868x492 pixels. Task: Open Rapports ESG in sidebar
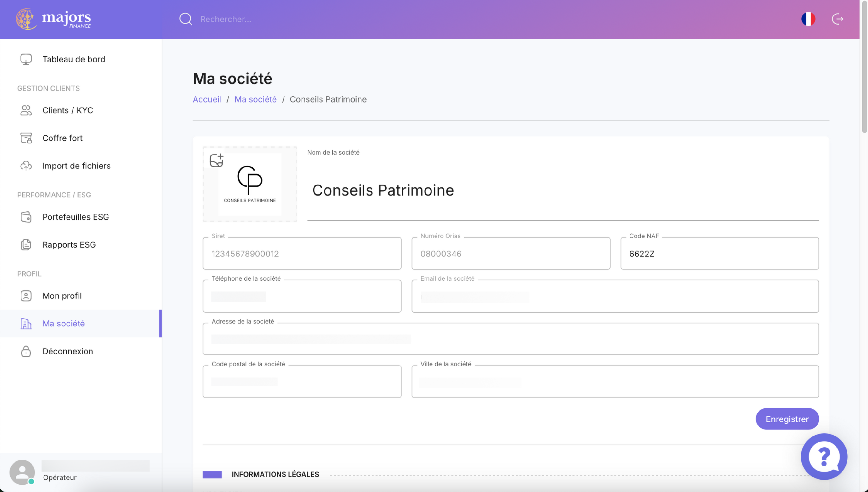click(x=69, y=245)
